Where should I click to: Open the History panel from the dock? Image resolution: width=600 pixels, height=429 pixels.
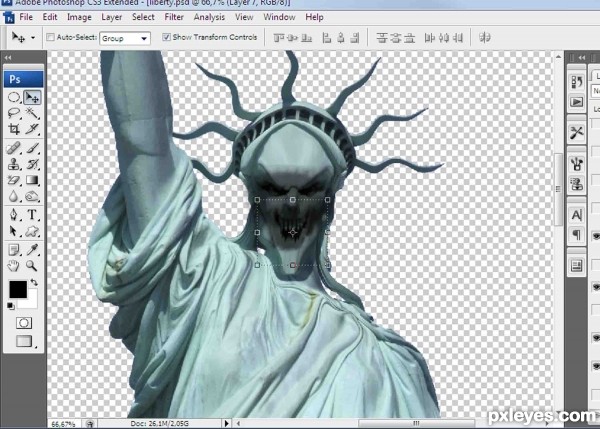tap(577, 82)
